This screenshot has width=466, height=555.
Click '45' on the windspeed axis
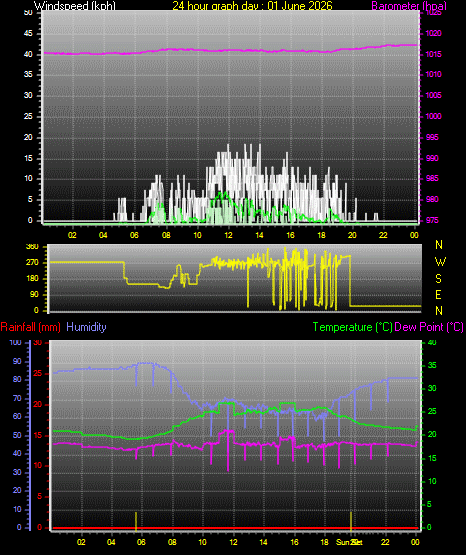28,34
